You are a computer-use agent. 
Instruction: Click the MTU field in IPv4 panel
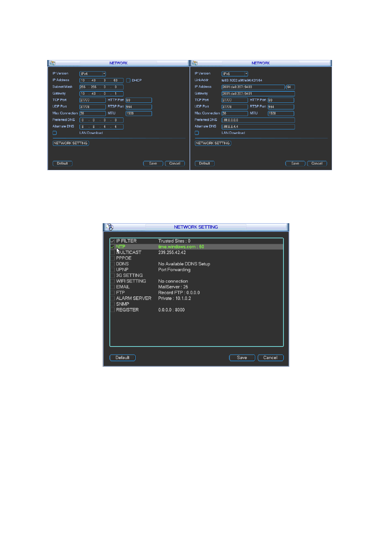point(139,113)
